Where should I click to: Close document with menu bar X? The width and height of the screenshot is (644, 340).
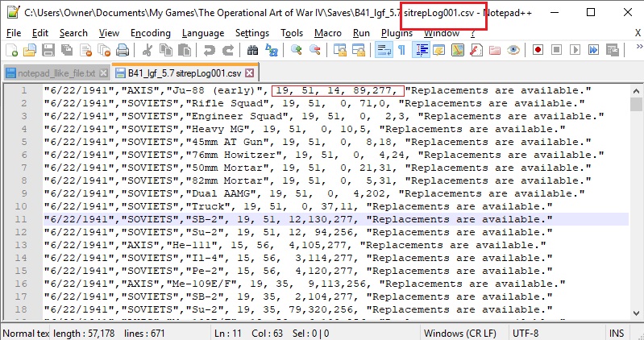click(638, 33)
